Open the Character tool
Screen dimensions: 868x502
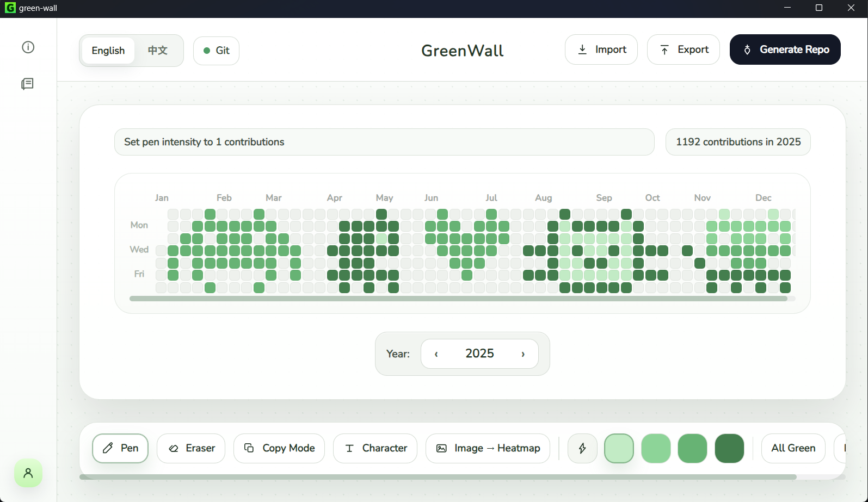[x=375, y=448]
